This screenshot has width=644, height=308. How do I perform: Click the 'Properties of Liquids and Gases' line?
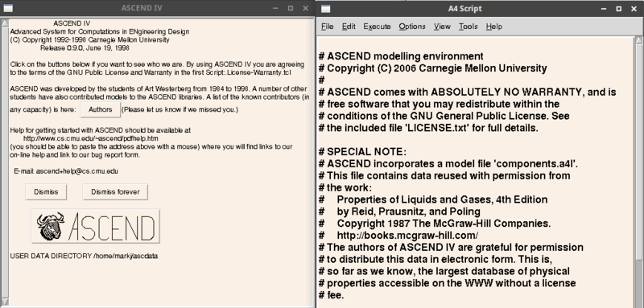tap(433, 199)
